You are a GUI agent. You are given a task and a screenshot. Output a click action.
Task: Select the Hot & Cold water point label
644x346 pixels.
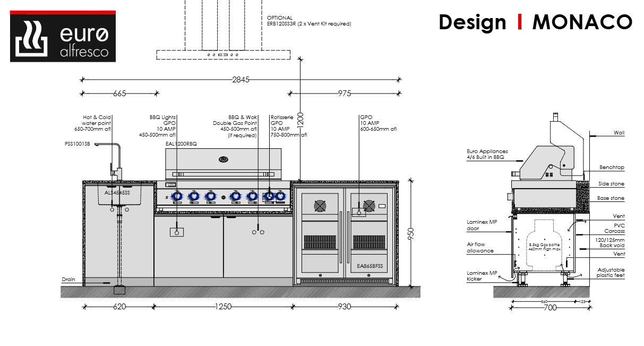click(97, 123)
